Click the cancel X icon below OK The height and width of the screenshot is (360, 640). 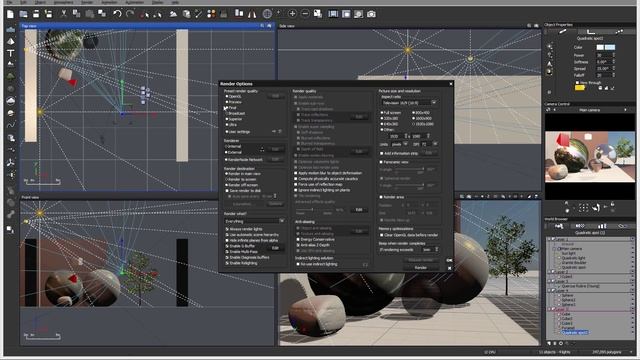tap(449, 268)
